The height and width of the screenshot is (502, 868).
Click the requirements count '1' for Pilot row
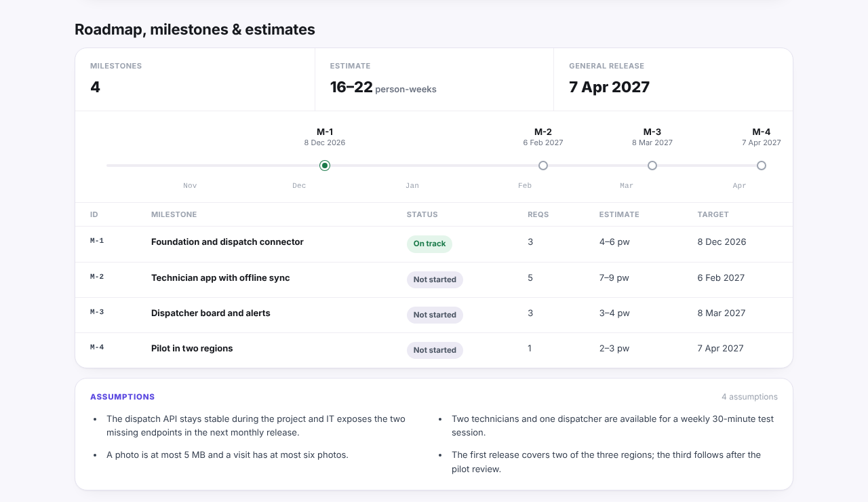click(x=530, y=349)
